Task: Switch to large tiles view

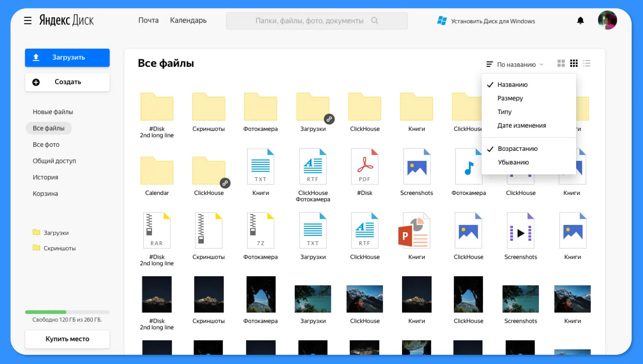Action: 561,63
